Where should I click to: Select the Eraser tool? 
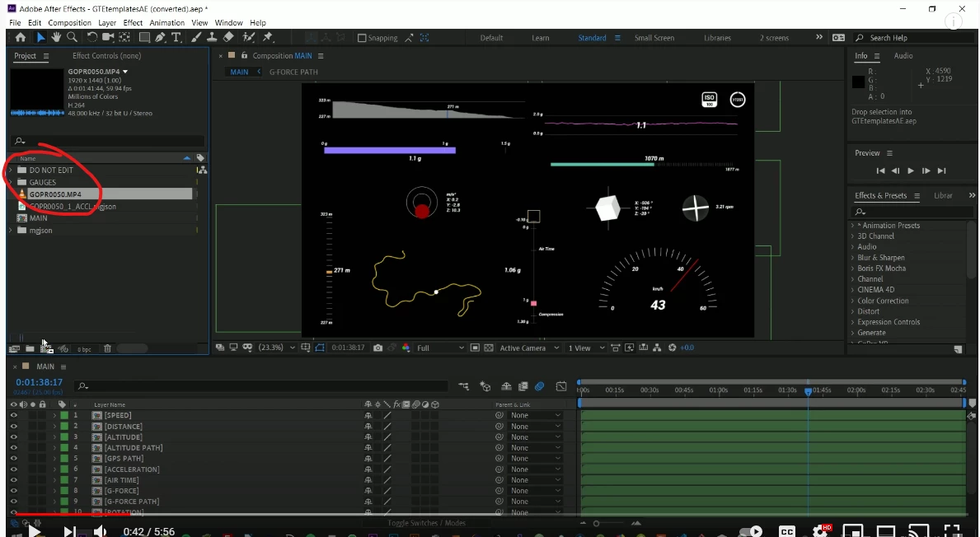pos(229,37)
